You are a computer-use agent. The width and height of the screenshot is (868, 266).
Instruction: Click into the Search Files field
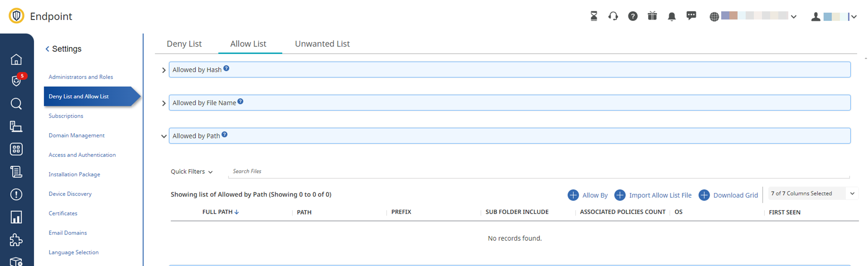point(538,171)
